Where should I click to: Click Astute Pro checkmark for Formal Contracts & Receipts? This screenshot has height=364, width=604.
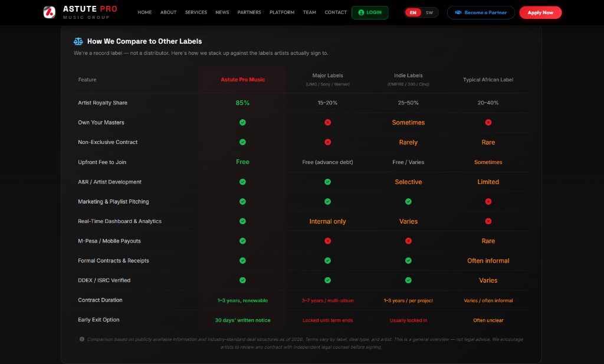click(x=242, y=260)
